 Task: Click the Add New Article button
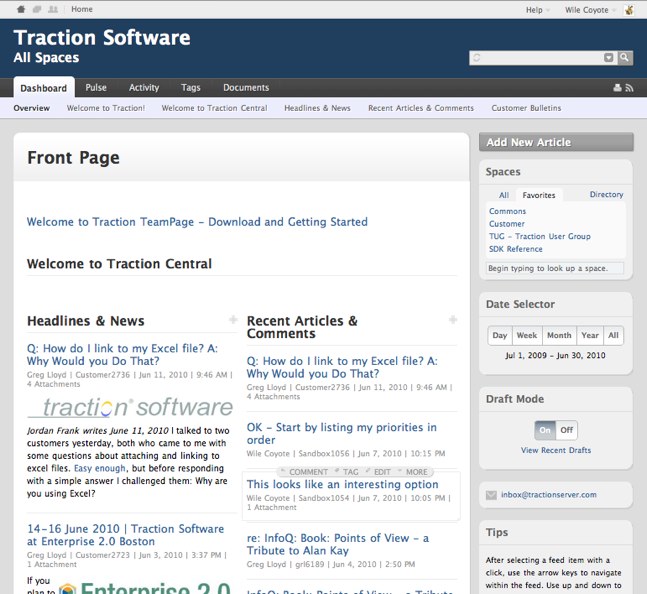point(555,142)
